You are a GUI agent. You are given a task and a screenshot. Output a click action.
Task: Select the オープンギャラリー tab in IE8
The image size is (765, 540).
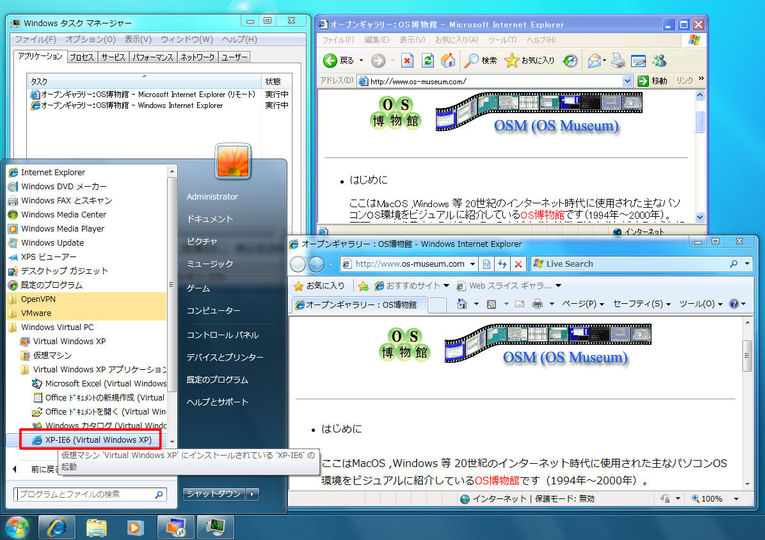coord(360,304)
